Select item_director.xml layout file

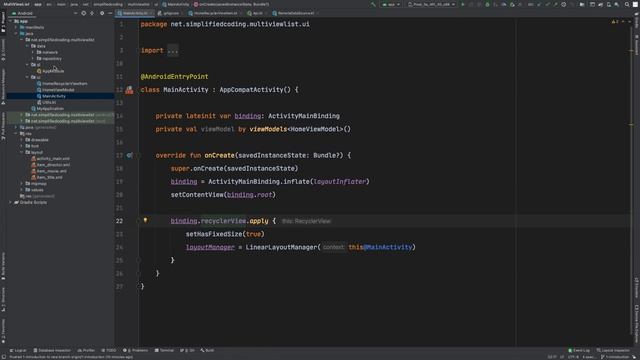(50, 165)
